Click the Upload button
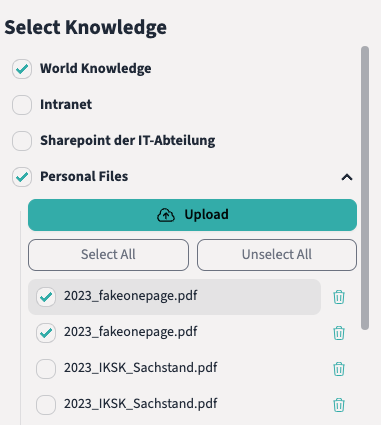 click(x=192, y=215)
